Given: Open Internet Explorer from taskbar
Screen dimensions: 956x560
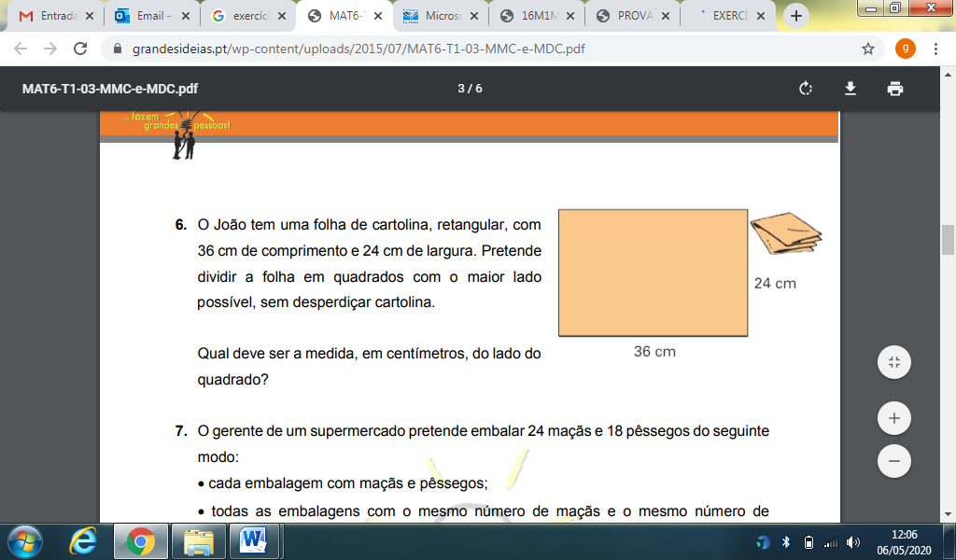Looking at the screenshot, I should coord(82,541).
